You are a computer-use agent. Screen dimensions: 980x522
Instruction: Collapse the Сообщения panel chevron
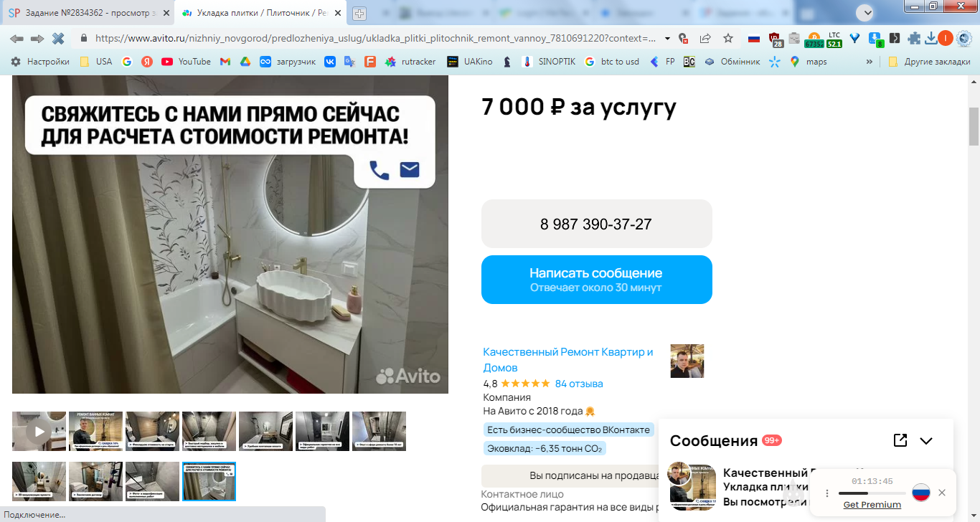pos(926,441)
